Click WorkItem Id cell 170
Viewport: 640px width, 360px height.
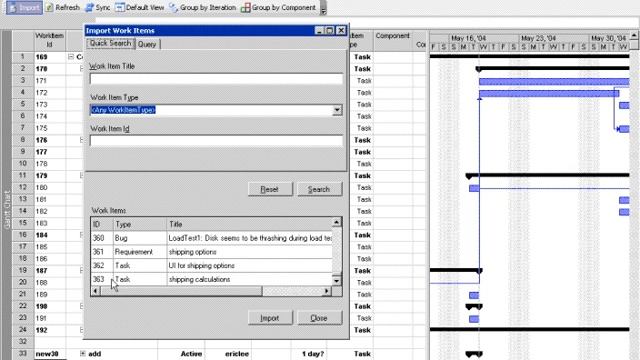point(49,69)
